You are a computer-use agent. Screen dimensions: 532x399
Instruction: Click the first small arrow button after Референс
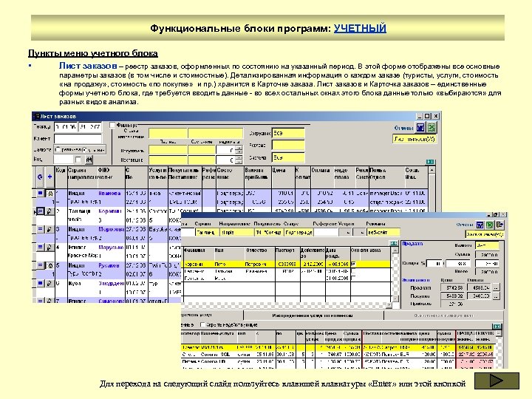click(x=347, y=233)
